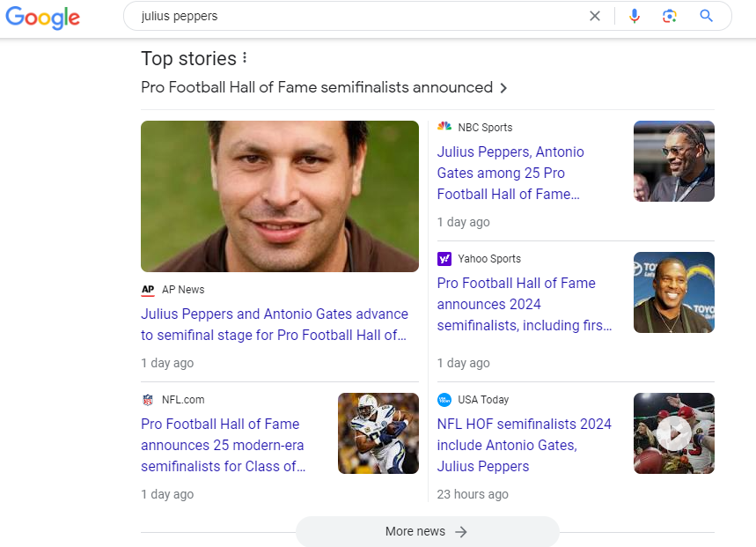Click the Yahoo Sports source icon
The height and width of the screenshot is (547, 756).
444,259
